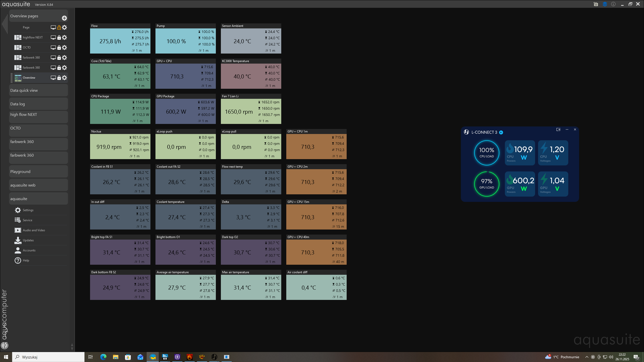Toggle lock for the Overview page
This screenshot has width=644, height=362.
[x=59, y=78]
